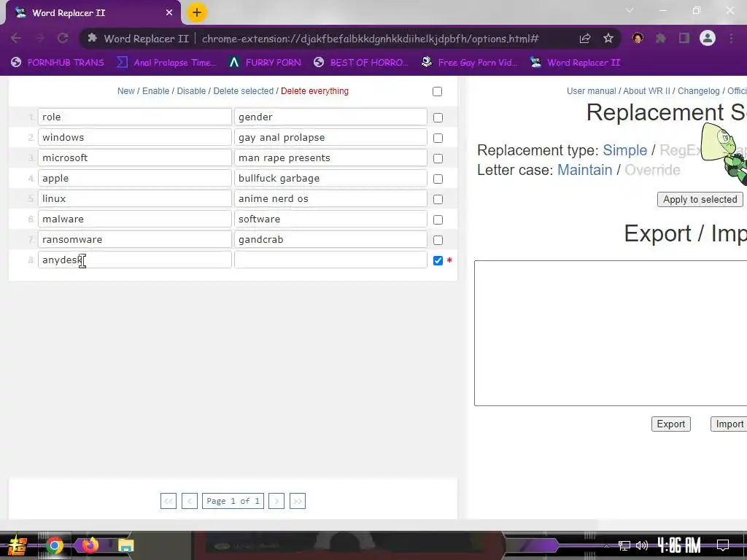Screen dimensions: 747x560
Task: Open Chrome three-dot menu
Action: pyautogui.click(x=731, y=38)
